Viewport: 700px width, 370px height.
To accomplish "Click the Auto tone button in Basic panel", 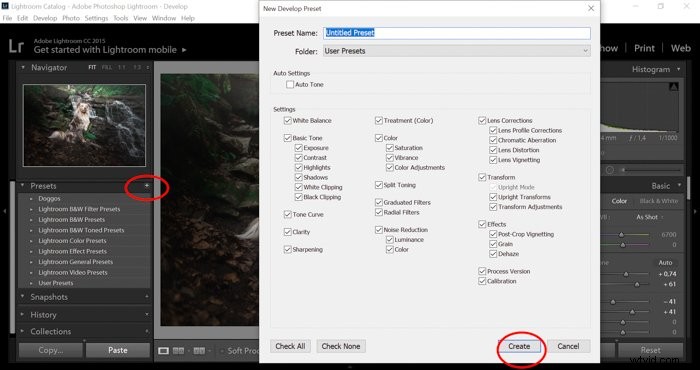I will pos(665,263).
